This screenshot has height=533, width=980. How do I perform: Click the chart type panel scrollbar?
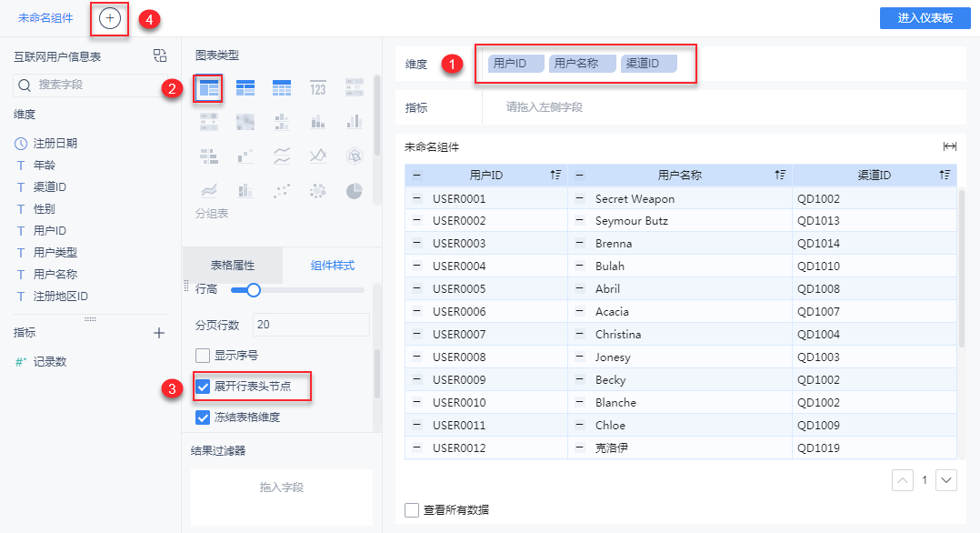coord(377,116)
